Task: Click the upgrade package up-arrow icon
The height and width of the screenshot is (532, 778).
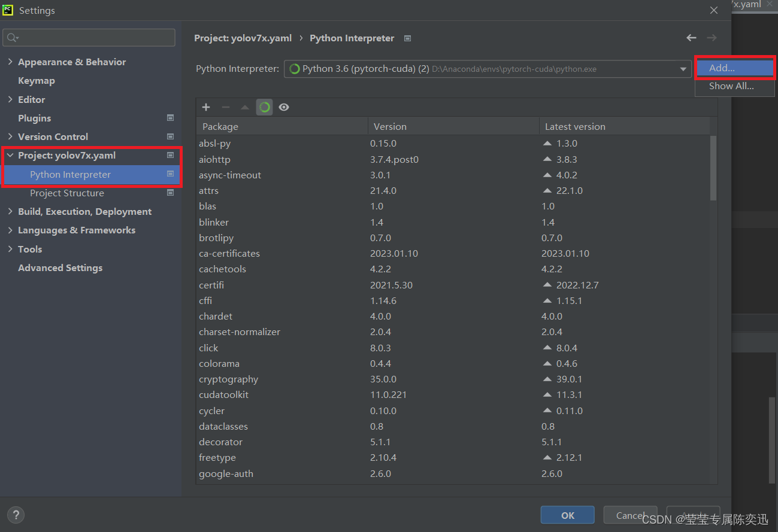Action: tap(244, 107)
